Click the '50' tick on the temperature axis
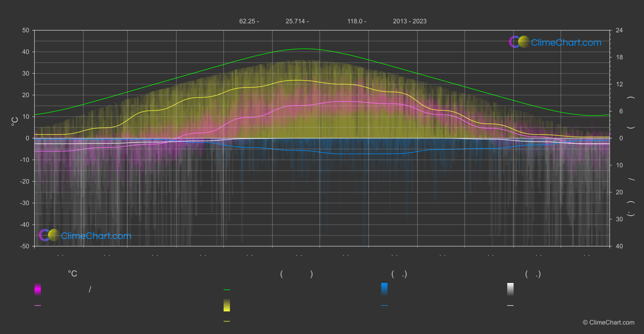644x334 pixels. pyautogui.click(x=26, y=30)
